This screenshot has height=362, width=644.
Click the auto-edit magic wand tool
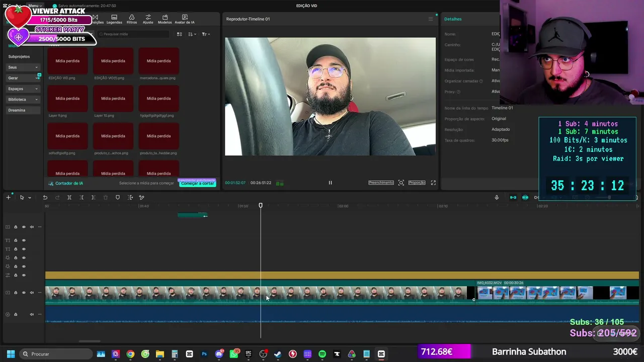(142, 198)
